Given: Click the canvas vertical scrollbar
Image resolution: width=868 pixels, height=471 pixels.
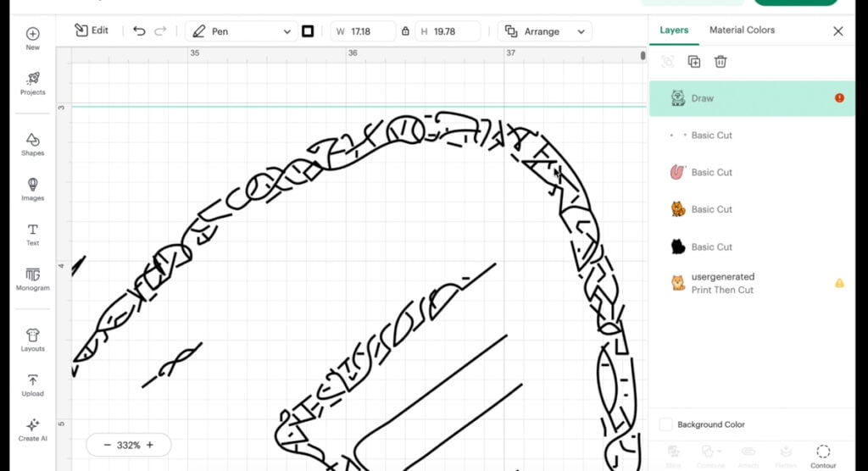Looking at the screenshot, I should [x=643, y=55].
